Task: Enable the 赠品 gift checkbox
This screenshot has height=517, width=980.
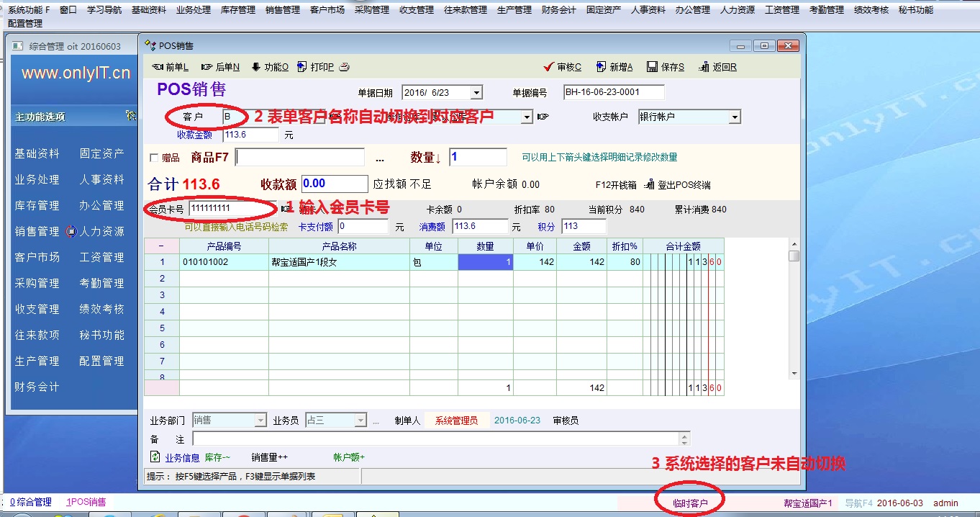Action: (153, 158)
